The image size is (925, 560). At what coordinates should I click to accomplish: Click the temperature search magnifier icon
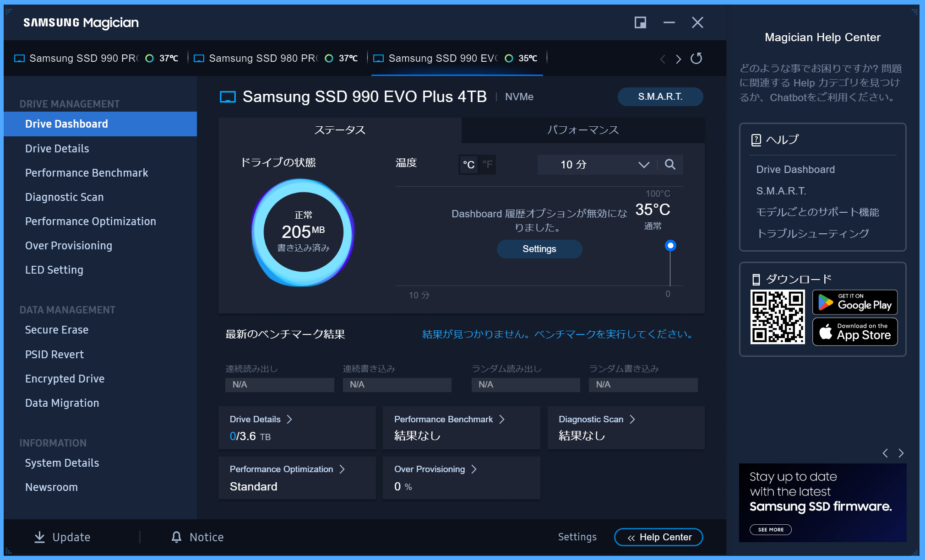click(x=670, y=165)
